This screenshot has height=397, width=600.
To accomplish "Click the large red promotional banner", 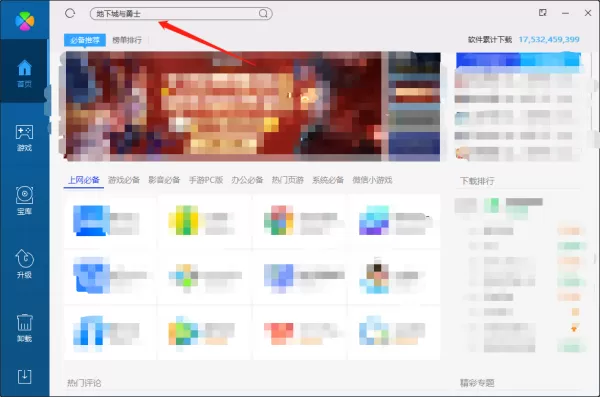I will (223, 106).
